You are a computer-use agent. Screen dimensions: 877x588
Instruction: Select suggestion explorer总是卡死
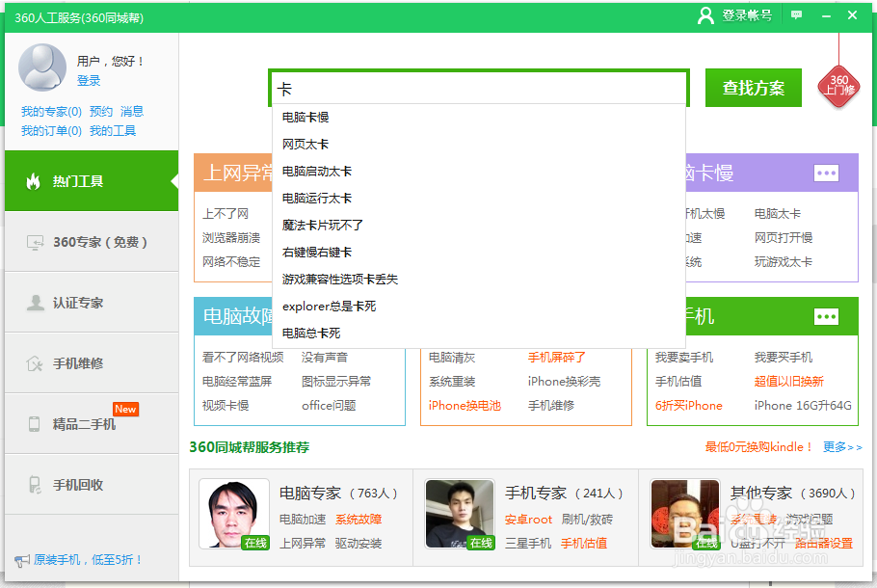point(479,306)
